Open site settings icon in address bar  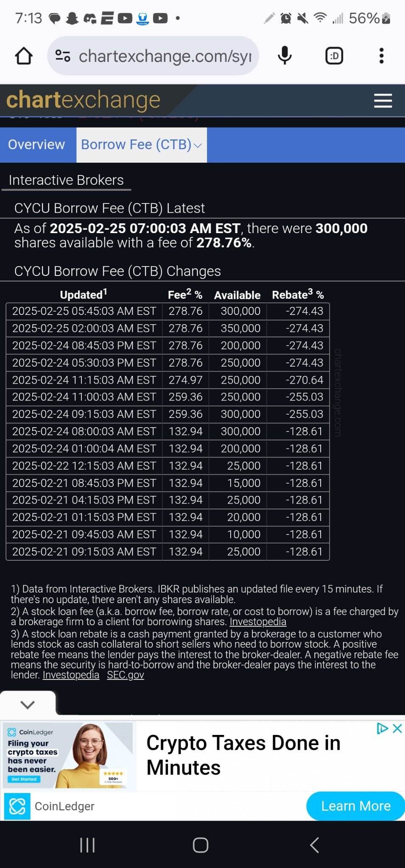(x=63, y=56)
